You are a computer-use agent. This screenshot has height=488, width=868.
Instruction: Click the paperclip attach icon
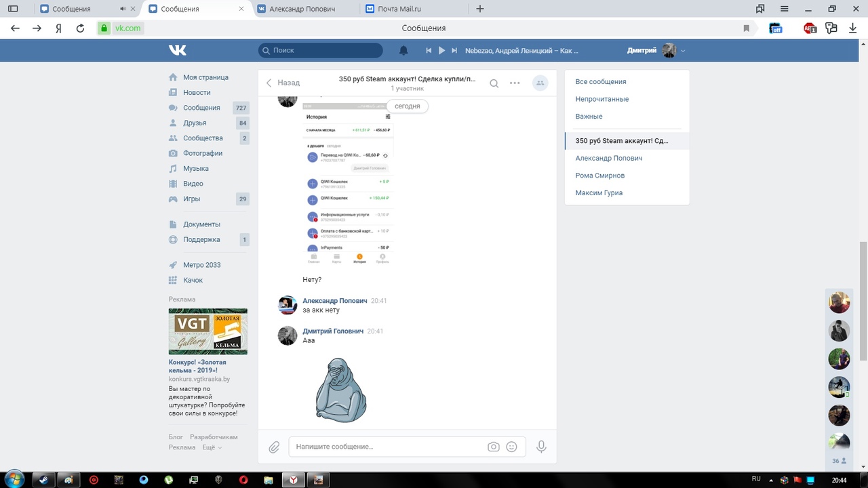click(x=274, y=447)
